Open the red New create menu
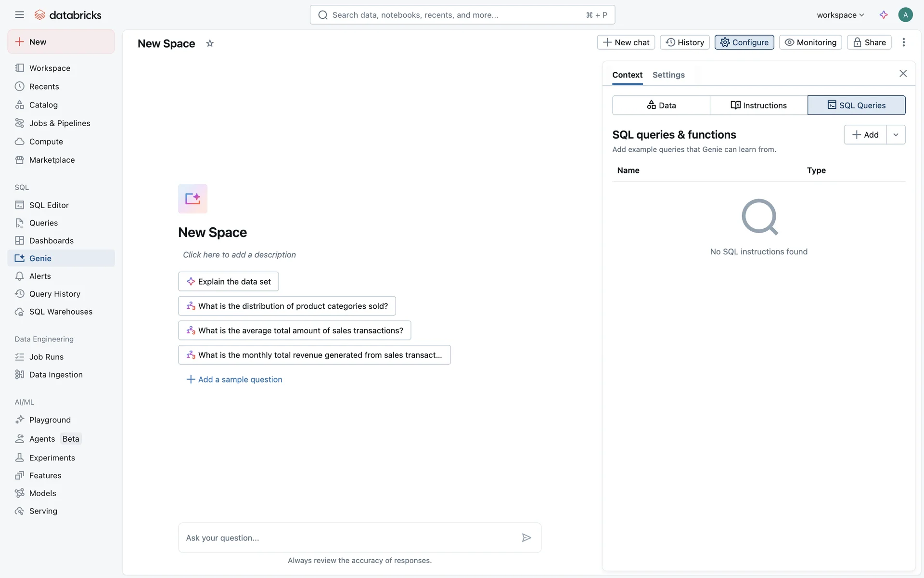Image resolution: width=924 pixels, height=578 pixels. point(61,42)
